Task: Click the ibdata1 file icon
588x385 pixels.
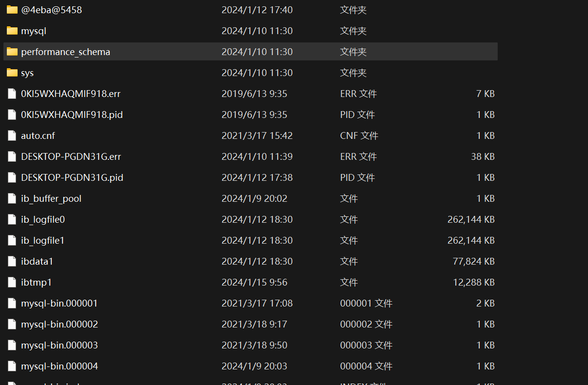Action: (12, 261)
